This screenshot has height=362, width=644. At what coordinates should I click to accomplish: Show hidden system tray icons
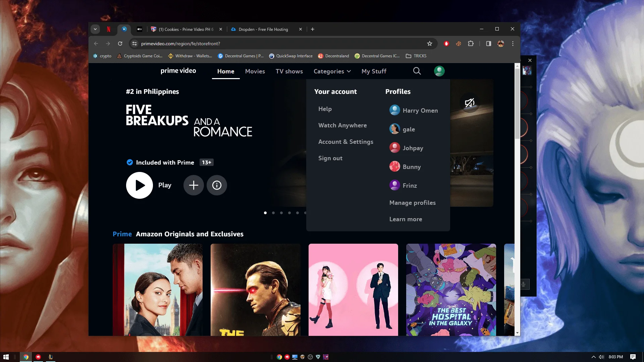click(x=593, y=357)
